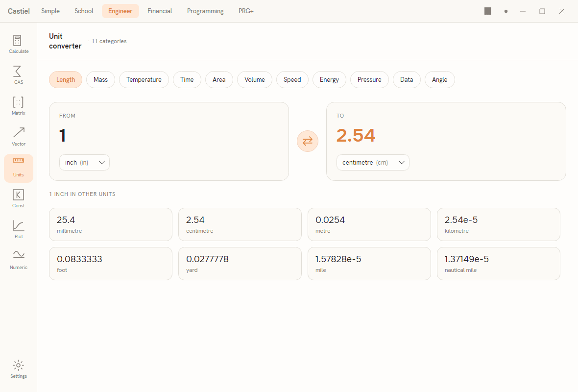Select the Temperature category
Viewport: 578px width, 392px height.
144,80
